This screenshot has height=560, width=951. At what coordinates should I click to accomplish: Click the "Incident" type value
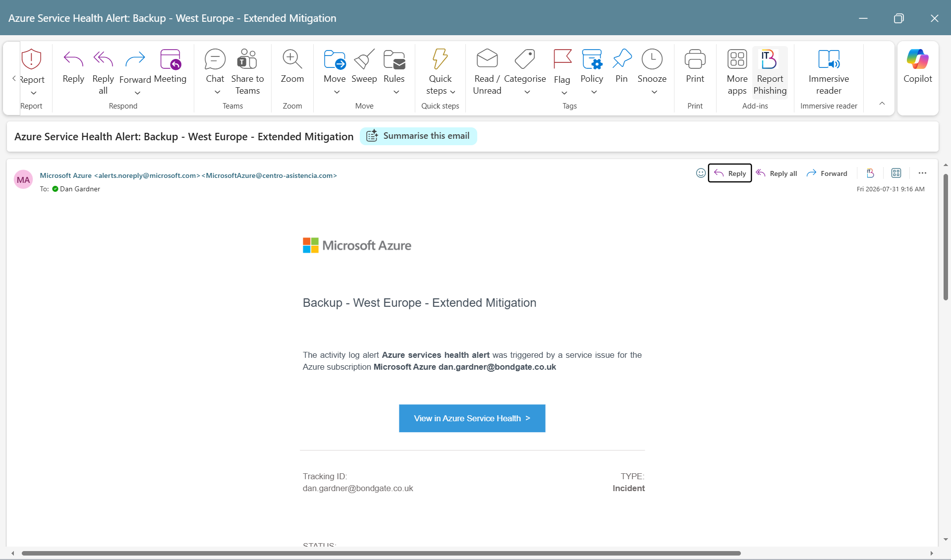click(x=628, y=488)
